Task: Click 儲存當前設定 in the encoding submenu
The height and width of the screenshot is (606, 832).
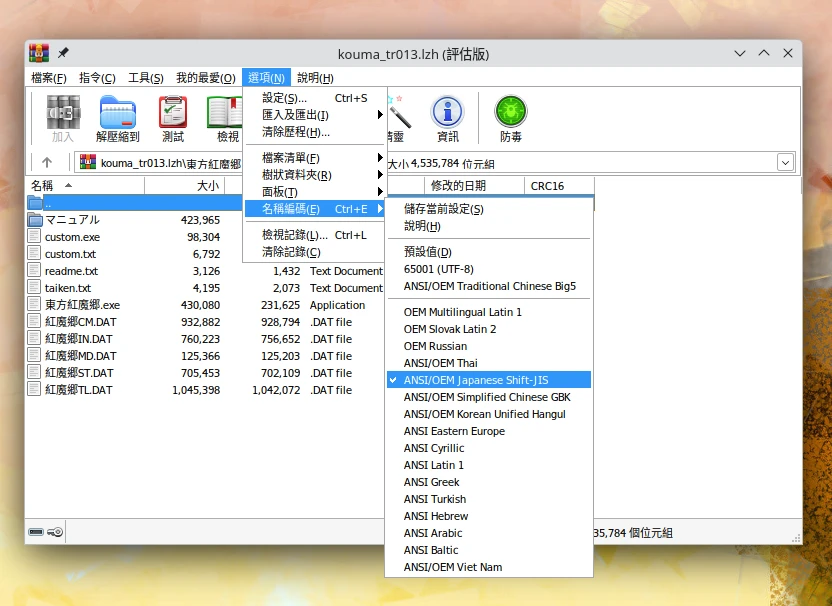Action: (443, 209)
